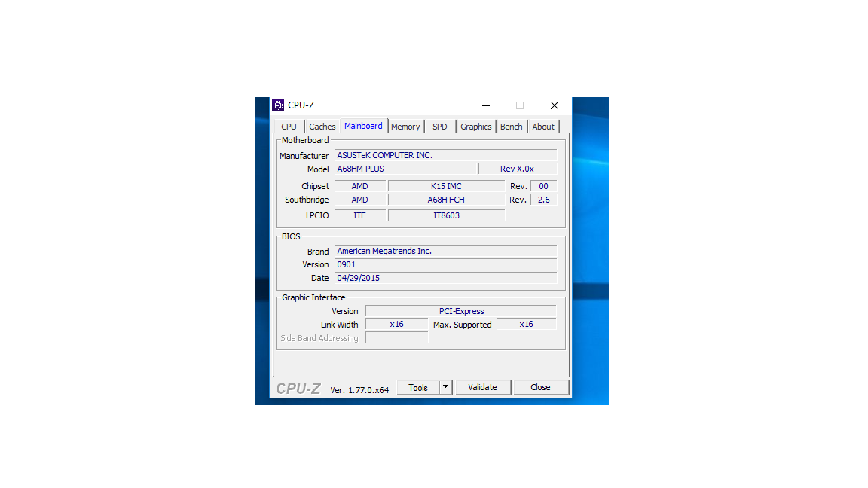The height and width of the screenshot is (488, 868).
Task: Click the Tools button
Action: pyautogui.click(x=418, y=387)
